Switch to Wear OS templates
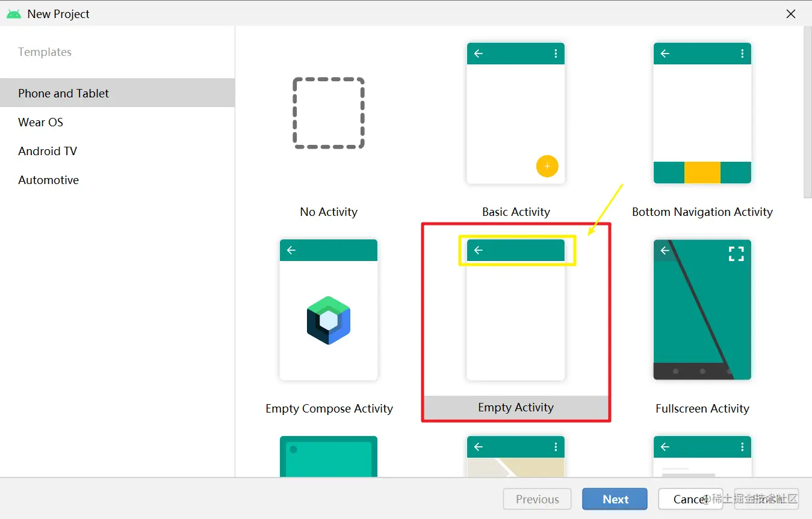This screenshot has height=519, width=812. pos(117,122)
